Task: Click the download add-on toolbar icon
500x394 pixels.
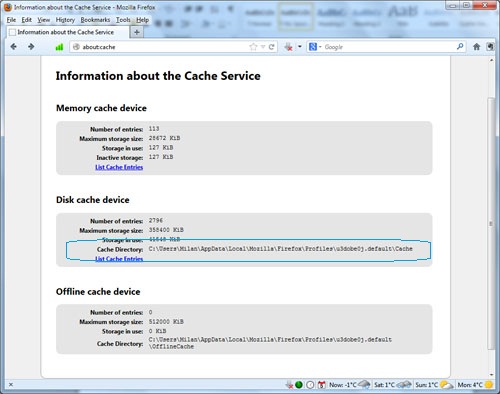Action: click(289, 47)
